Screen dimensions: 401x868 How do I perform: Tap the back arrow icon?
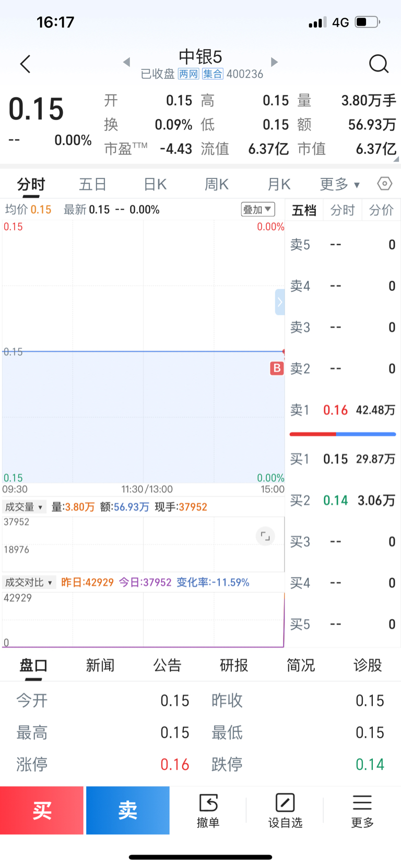[x=25, y=64]
